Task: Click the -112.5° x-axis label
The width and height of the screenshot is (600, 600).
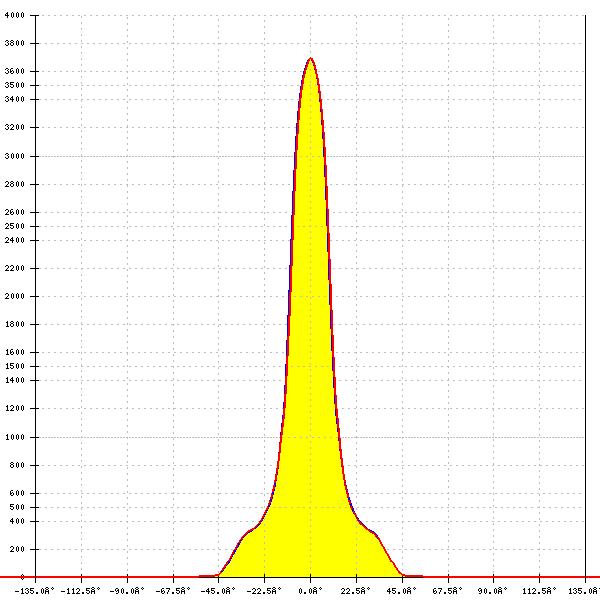Action: (80, 591)
